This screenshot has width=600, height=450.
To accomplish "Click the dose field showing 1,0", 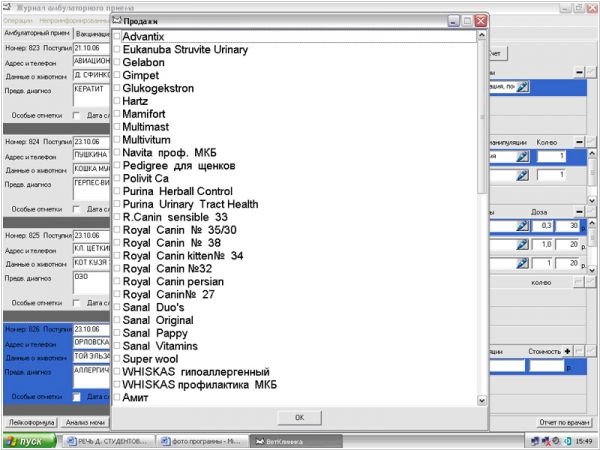I will pyautogui.click(x=542, y=245).
